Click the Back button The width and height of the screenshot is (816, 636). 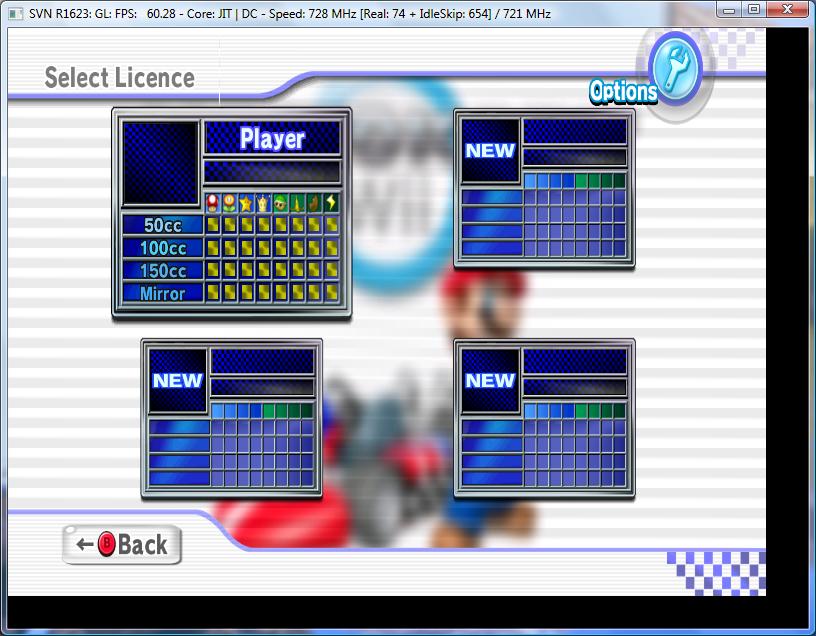coord(122,545)
